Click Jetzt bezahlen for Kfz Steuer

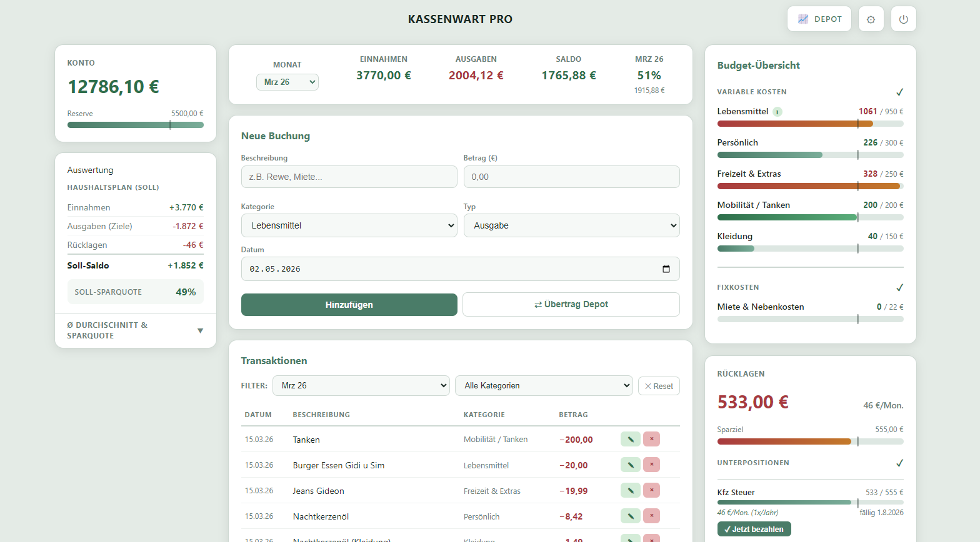point(754,529)
